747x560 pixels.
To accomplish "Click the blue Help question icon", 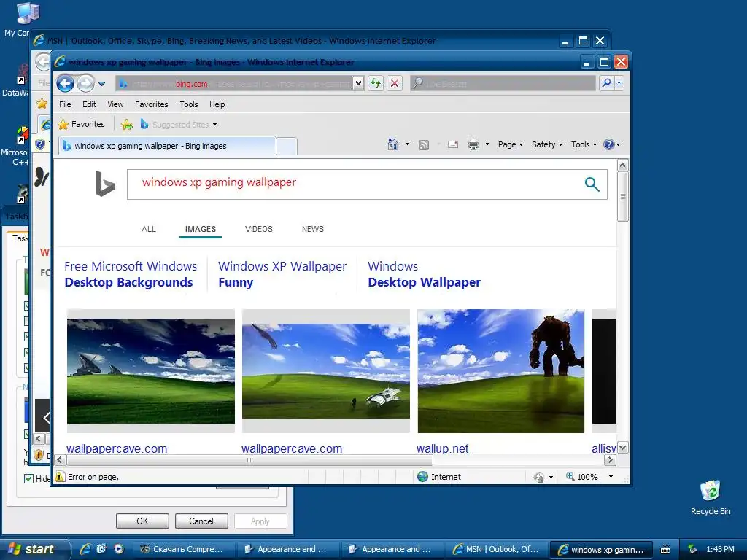I will click(609, 144).
